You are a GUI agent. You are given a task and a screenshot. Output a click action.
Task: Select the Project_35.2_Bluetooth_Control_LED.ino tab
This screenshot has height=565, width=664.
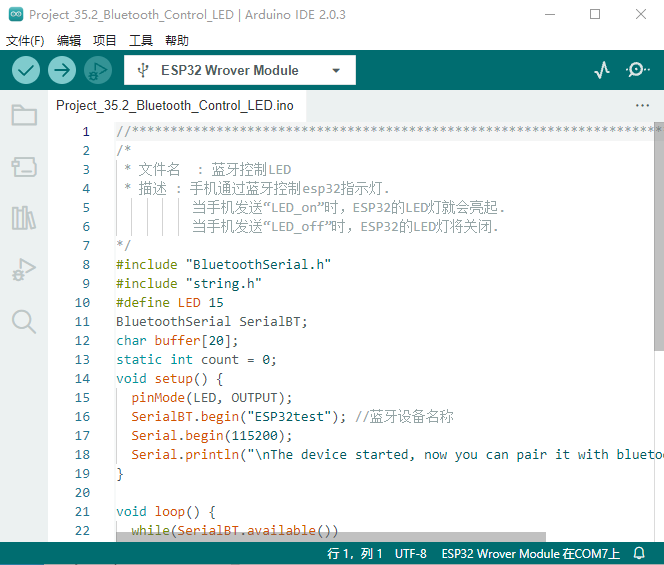point(174,105)
